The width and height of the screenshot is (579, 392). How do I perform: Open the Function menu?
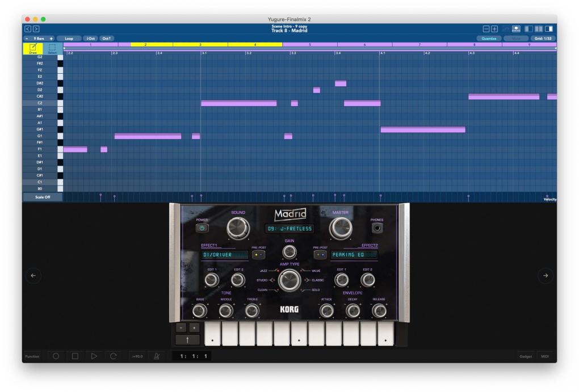click(x=32, y=356)
